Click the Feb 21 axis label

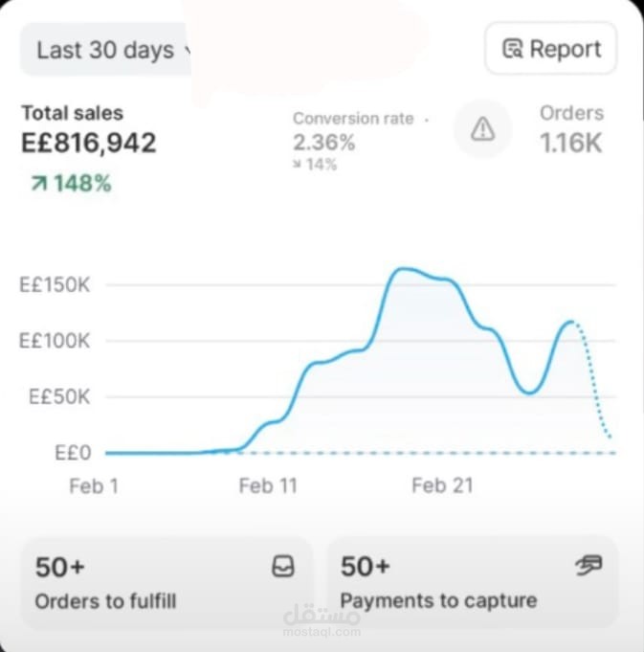(x=442, y=485)
